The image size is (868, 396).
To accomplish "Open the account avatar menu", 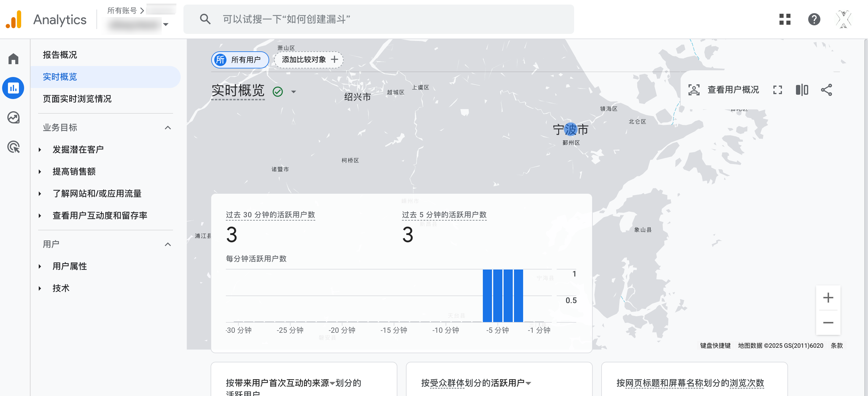I will click(x=843, y=19).
